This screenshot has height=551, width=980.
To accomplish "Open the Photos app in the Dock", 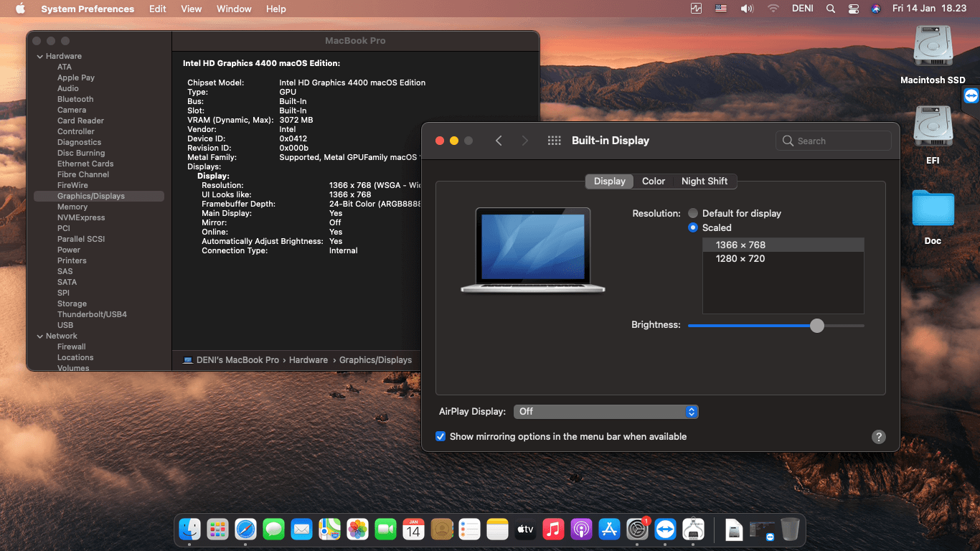I will click(x=357, y=529).
